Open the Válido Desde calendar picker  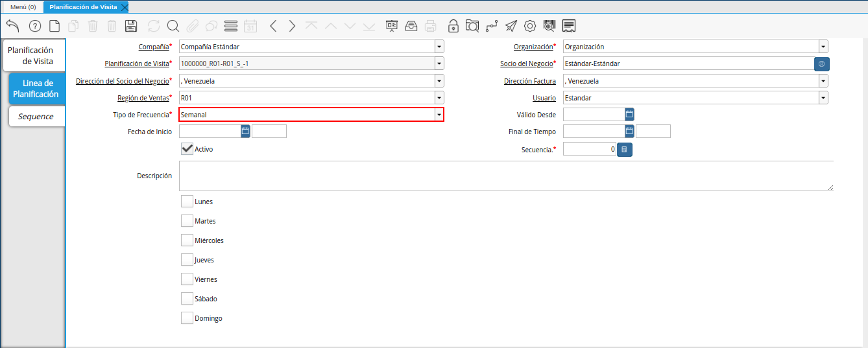tap(629, 114)
